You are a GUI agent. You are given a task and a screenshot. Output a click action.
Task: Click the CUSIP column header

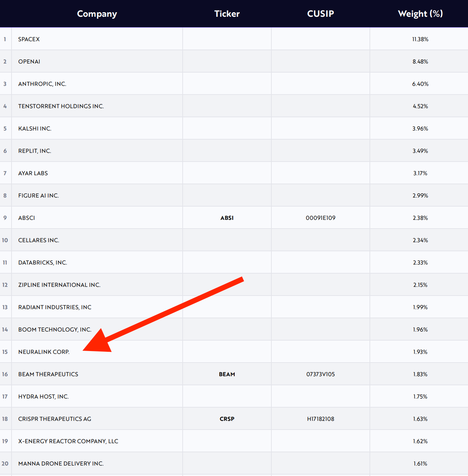321,14
